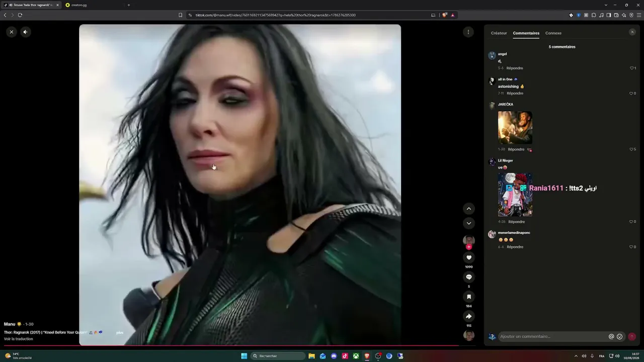Screen dimensions: 644x362
Task: Open the Brave VPN shield icon
Action: 631,15
